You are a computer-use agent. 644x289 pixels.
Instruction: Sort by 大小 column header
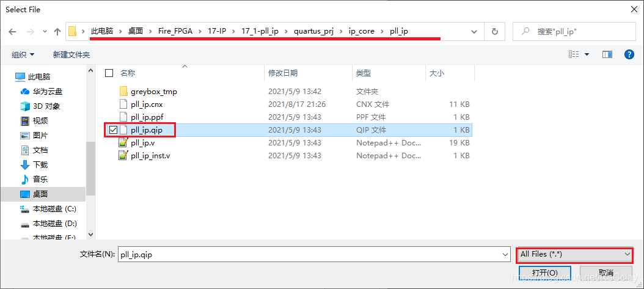point(436,73)
